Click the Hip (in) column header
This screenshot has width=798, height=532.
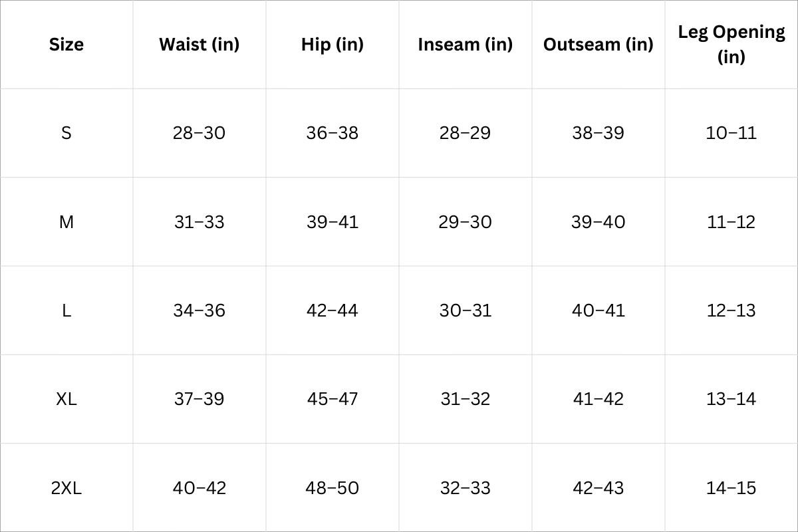[x=332, y=45]
